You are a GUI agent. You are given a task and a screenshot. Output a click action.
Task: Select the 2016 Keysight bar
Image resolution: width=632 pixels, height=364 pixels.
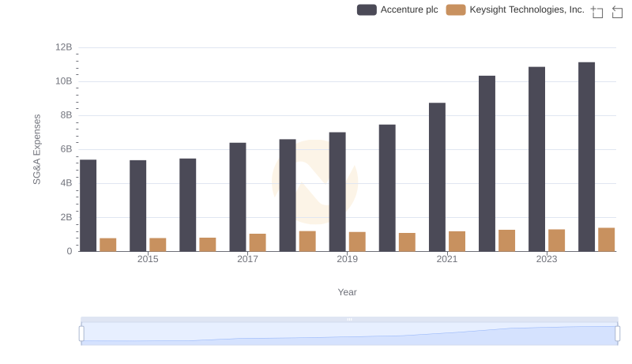click(208, 245)
